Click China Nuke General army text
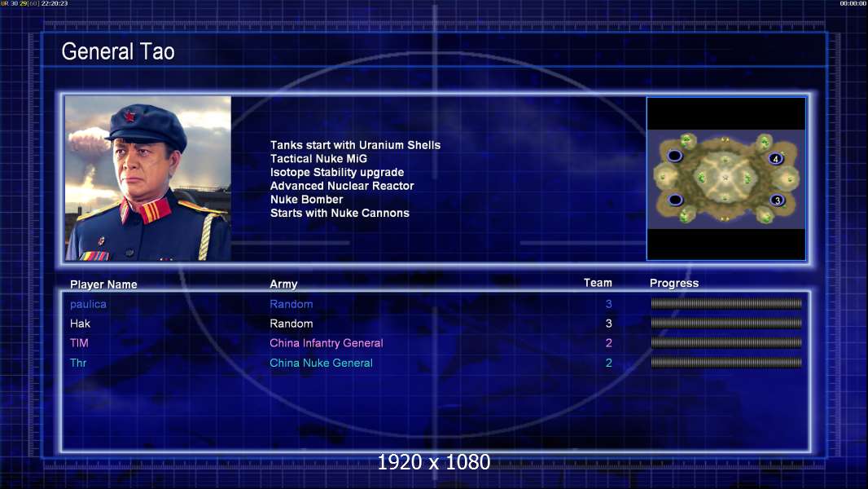Screen dimensions: 868x489 (x=321, y=363)
